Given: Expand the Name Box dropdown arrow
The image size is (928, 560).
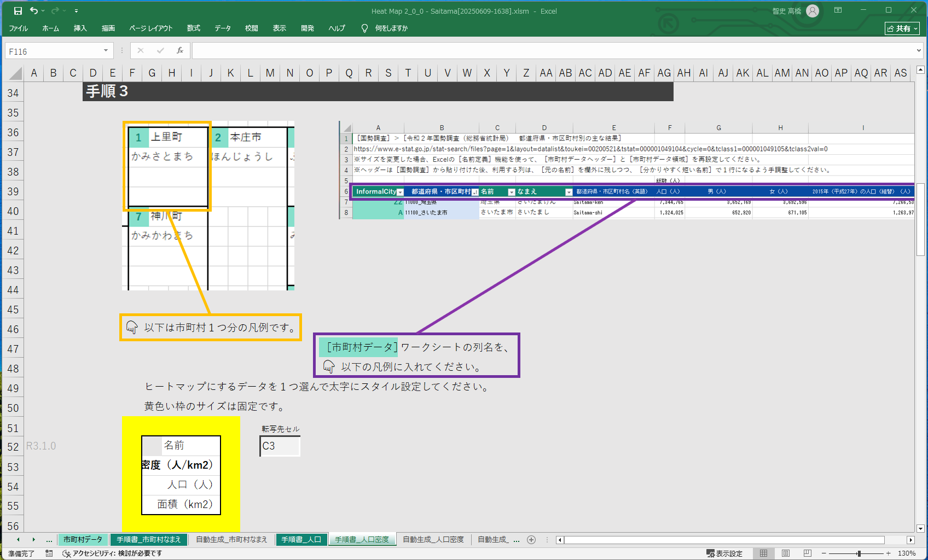Looking at the screenshot, I should point(106,51).
